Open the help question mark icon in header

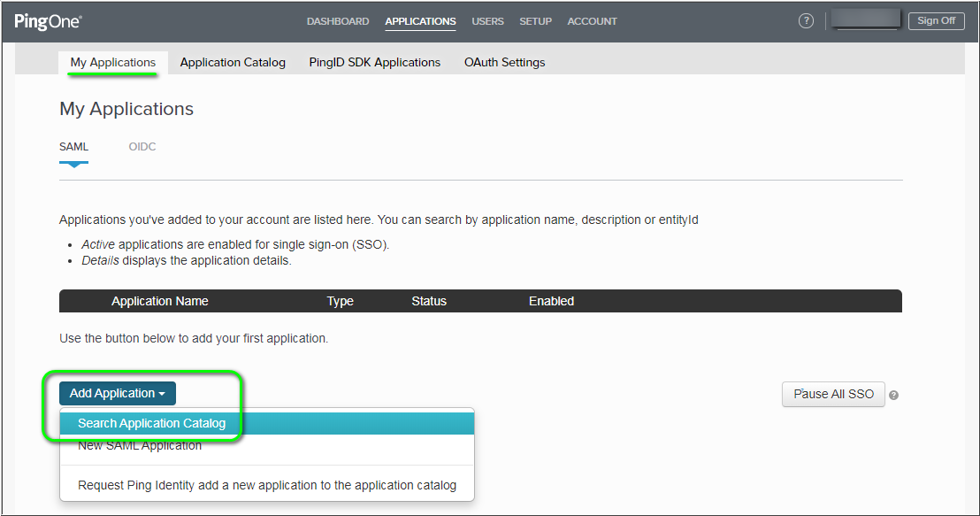coord(806,21)
